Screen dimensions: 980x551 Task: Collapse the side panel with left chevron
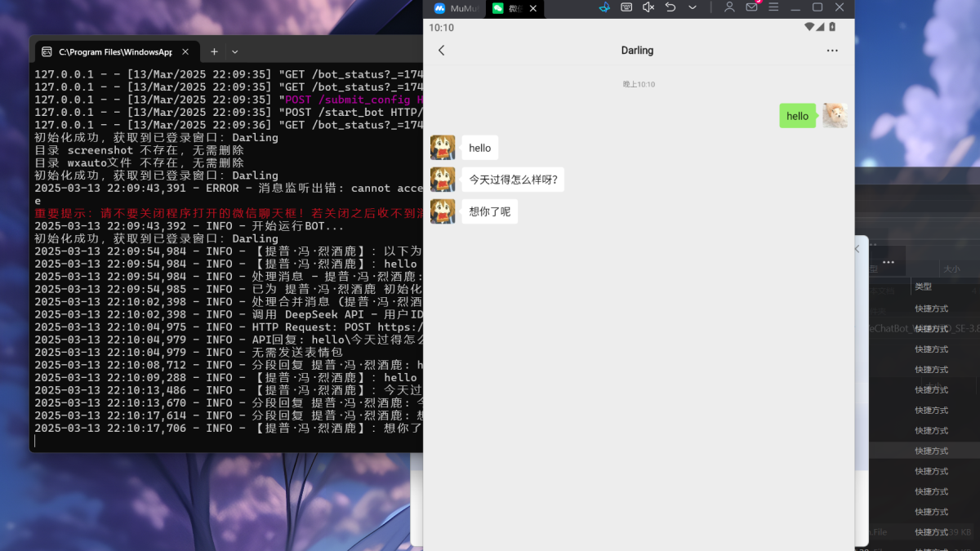coord(857,249)
